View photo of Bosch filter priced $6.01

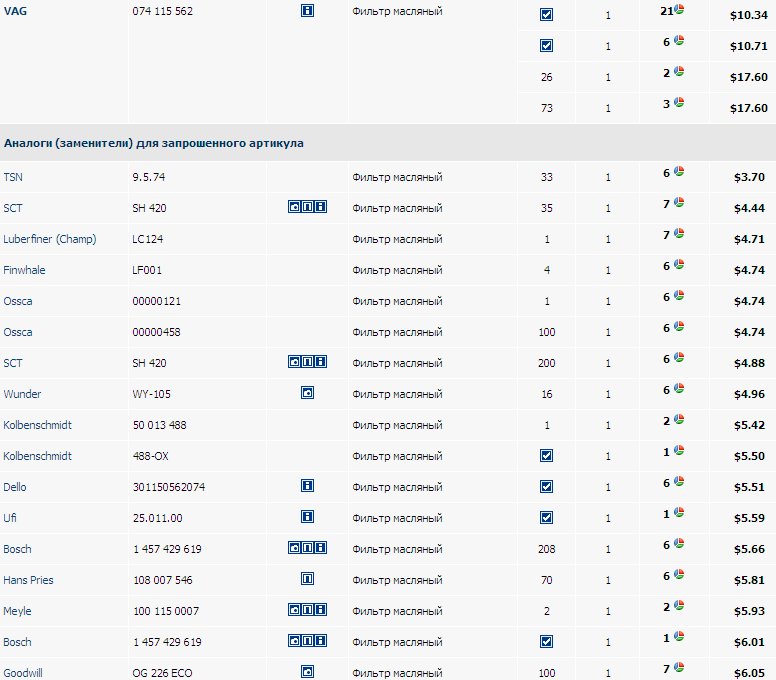point(294,641)
